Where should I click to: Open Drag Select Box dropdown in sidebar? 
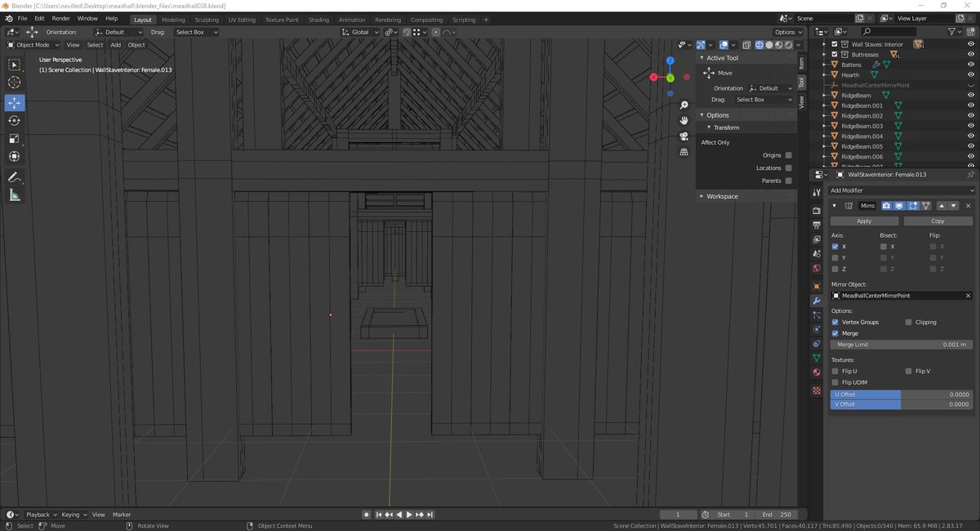point(764,100)
